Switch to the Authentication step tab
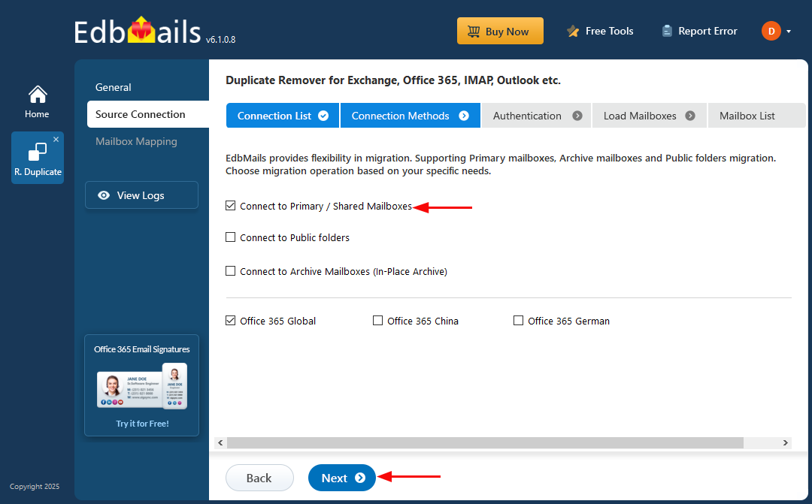This screenshot has width=812, height=504. [x=536, y=116]
